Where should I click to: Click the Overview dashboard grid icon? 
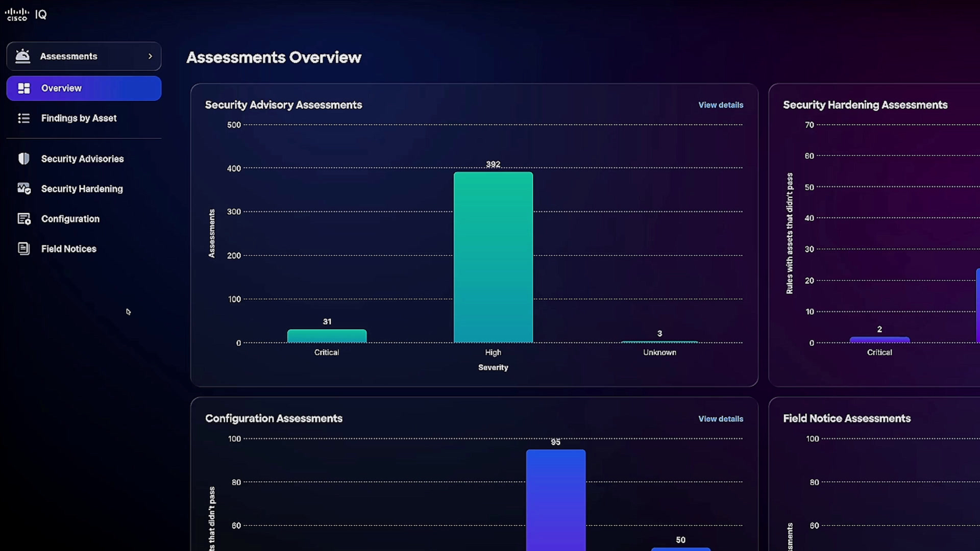pos(24,88)
